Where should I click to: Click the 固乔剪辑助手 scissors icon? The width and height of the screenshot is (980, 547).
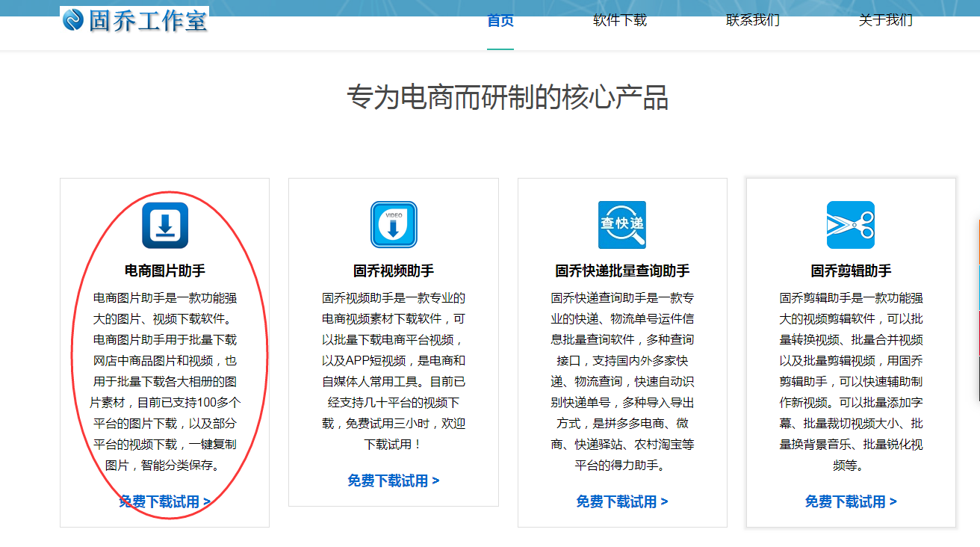pyautogui.click(x=850, y=225)
